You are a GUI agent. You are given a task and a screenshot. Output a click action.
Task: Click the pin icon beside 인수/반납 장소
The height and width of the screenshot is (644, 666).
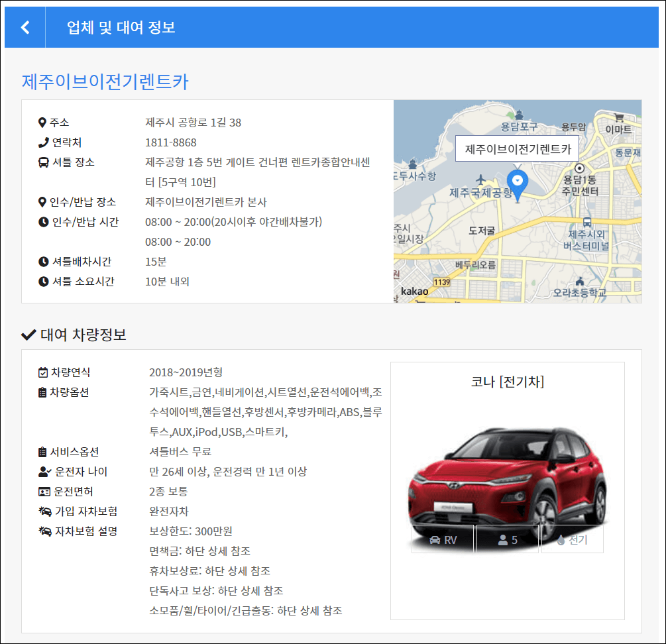(42, 202)
